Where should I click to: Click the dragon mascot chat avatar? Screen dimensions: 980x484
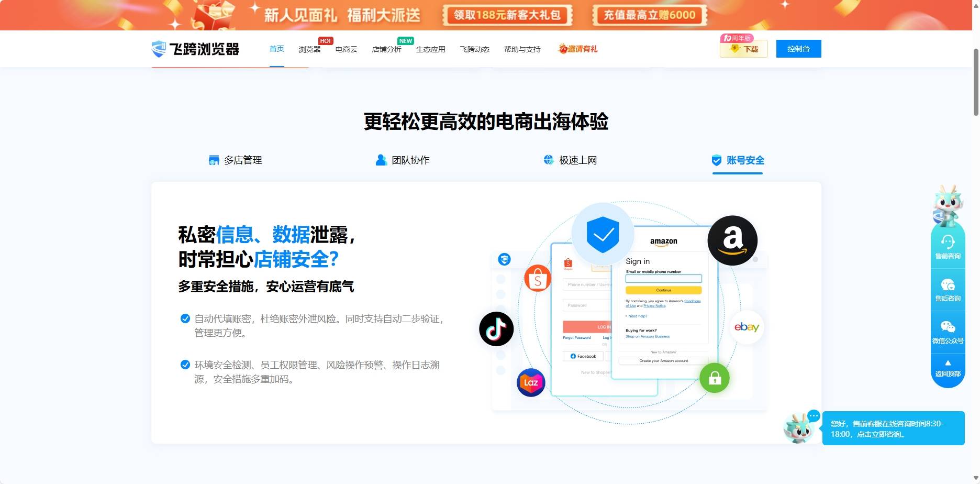tap(799, 428)
